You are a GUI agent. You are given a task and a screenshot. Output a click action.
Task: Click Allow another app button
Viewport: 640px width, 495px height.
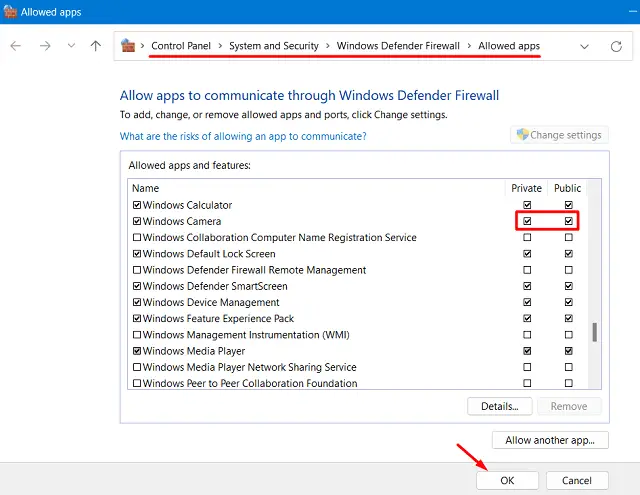click(550, 440)
